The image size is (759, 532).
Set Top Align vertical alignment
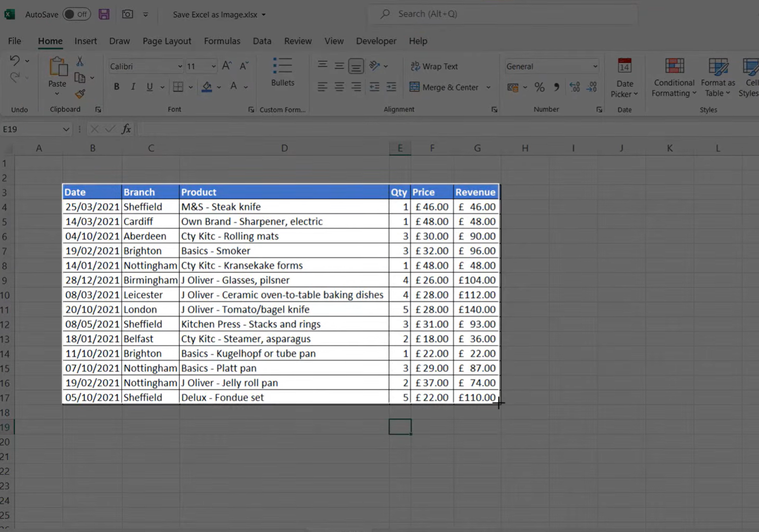(323, 65)
